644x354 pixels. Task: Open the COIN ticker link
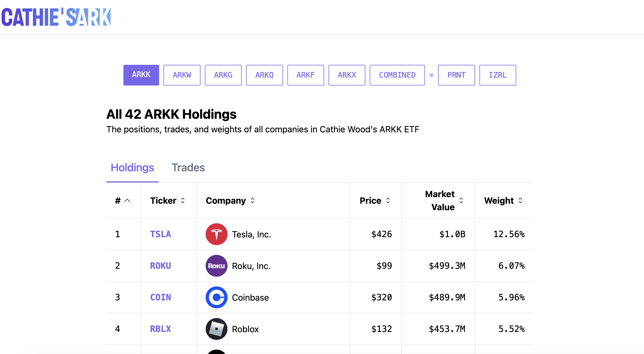click(x=160, y=297)
